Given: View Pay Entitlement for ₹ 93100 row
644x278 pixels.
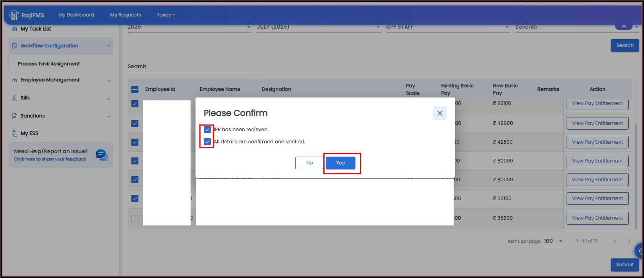Looking at the screenshot, I should tap(597, 104).
